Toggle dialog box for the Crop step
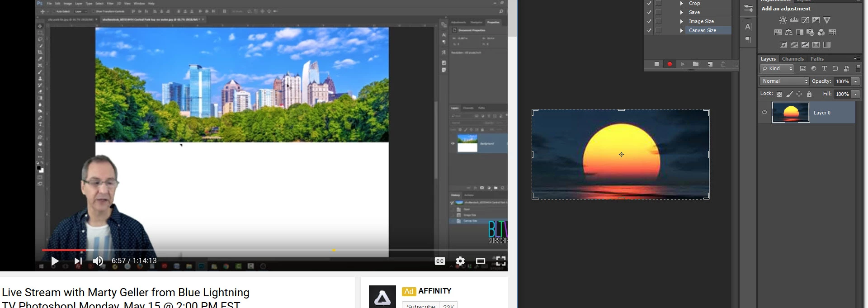The height and width of the screenshot is (308, 868). tap(658, 3)
